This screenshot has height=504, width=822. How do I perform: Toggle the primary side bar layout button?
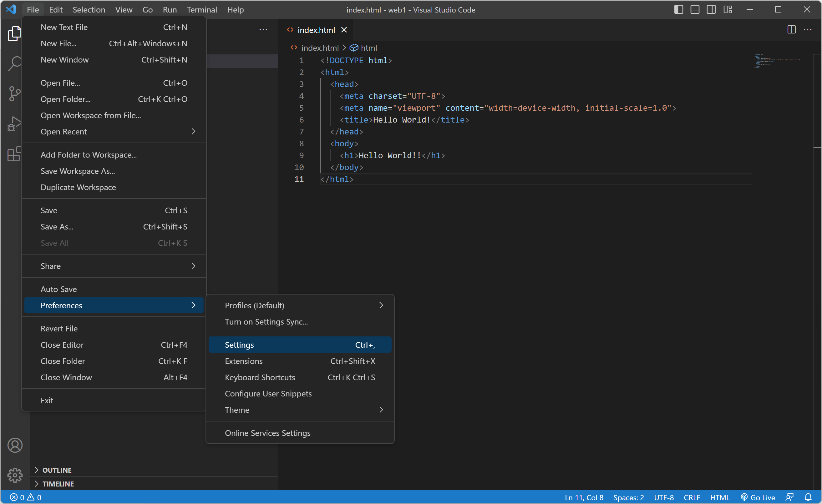678,10
